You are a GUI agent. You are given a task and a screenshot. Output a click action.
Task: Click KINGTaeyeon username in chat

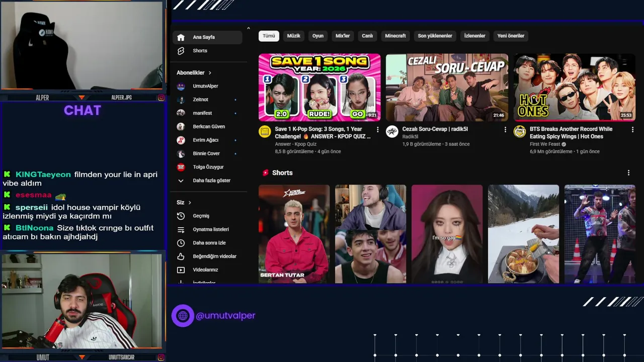tap(43, 175)
